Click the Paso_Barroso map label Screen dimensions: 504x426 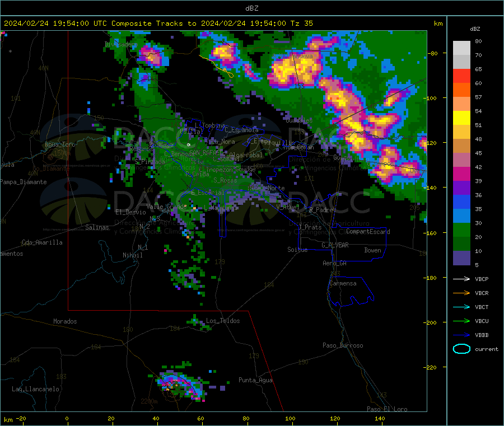tap(343, 345)
